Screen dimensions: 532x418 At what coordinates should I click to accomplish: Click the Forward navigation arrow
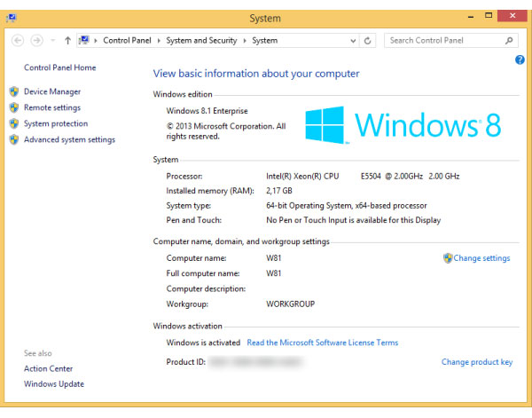[36, 41]
